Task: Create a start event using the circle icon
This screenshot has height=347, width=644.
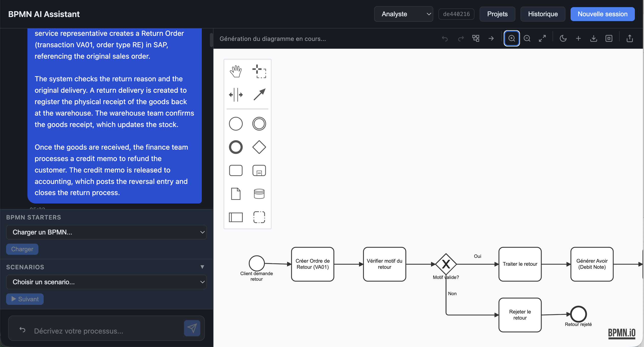Action: pyautogui.click(x=236, y=123)
